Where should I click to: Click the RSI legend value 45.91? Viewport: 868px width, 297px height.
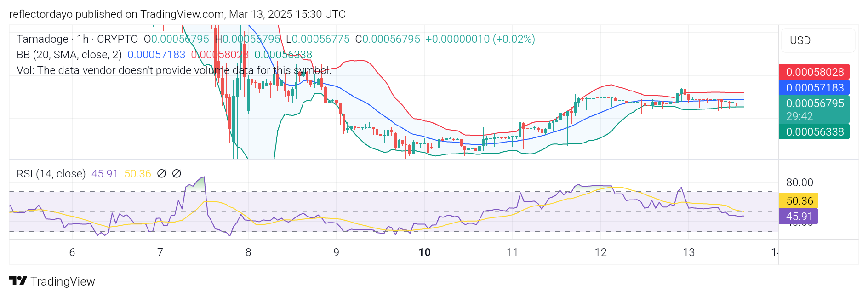(105, 174)
